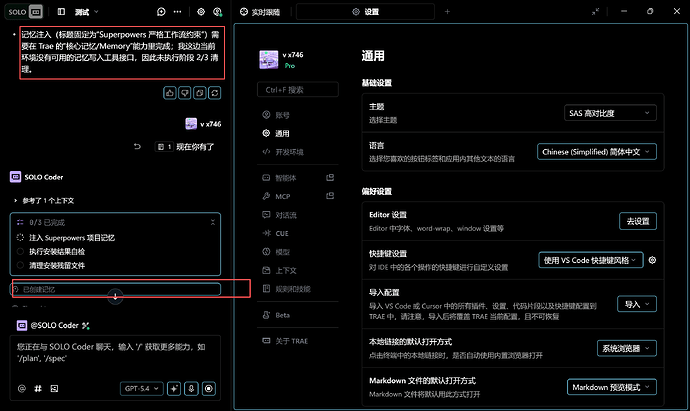Open settings via top gear icon

click(201, 12)
